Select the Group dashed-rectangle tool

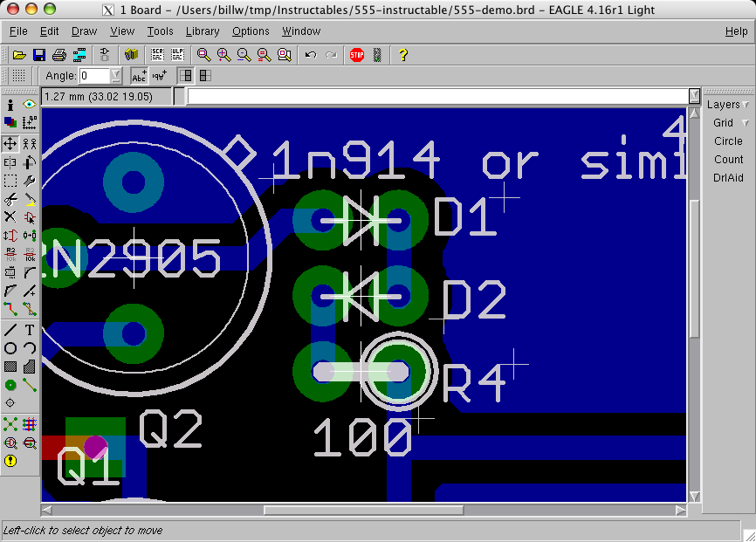(x=10, y=181)
